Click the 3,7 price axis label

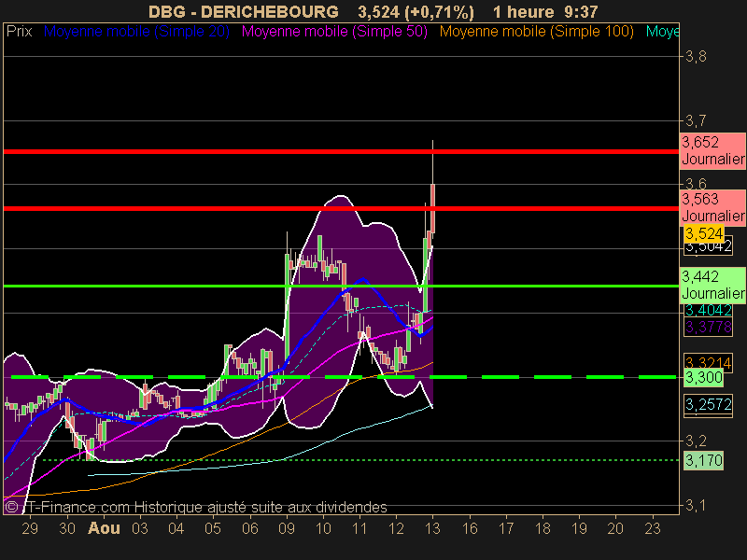[x=696, y=121]
